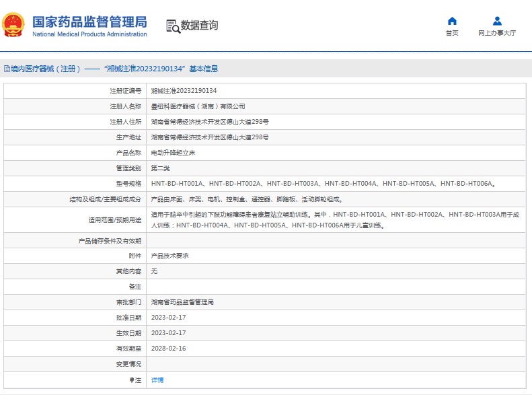Open the 数据查询 search icon

point(173,26)
